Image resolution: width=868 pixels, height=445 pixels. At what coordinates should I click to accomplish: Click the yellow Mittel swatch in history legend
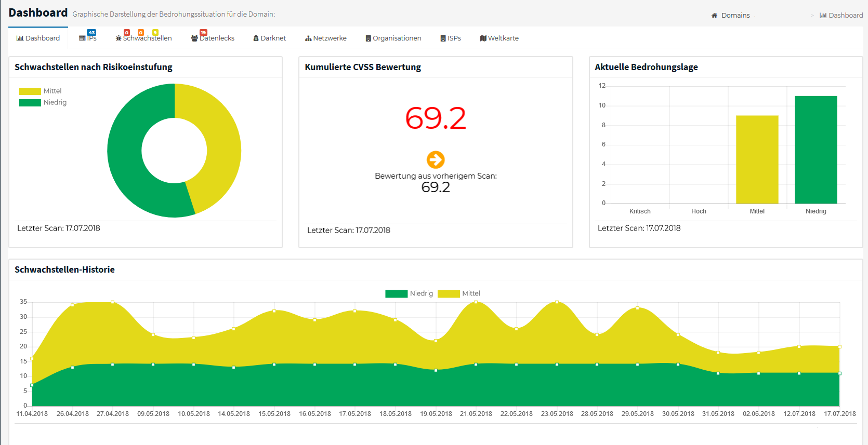tap(449, 294)
